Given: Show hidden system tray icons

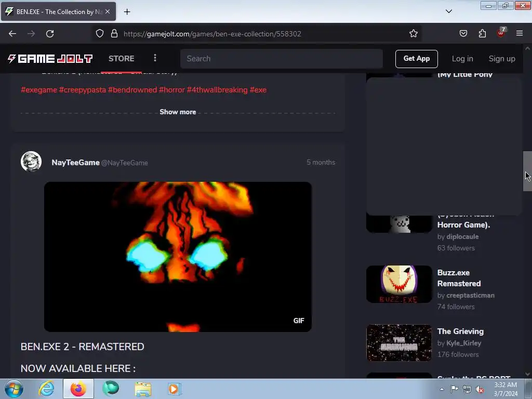Looking at the screenshot, I should (442, 389).
